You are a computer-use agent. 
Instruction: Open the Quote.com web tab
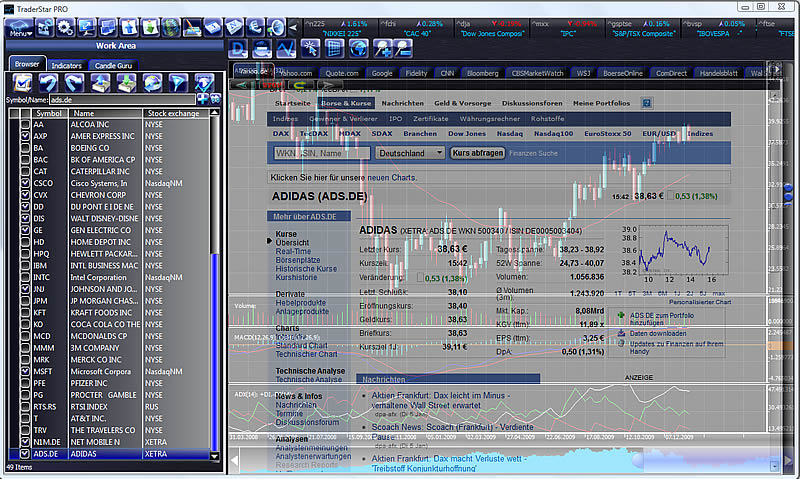click(x=342, y=73)
